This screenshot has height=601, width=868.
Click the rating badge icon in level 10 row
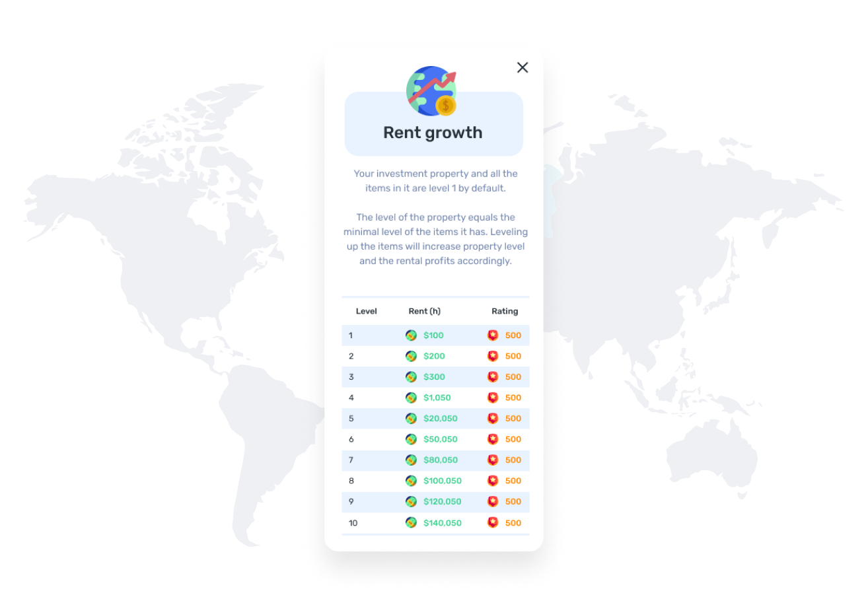pyautogui.click(x=493, y=522)
